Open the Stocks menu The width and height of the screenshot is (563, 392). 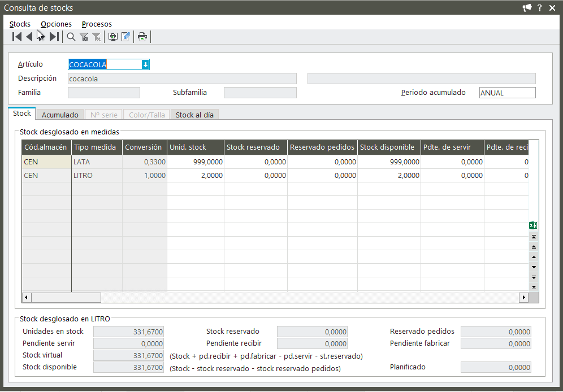click(20, 24)
